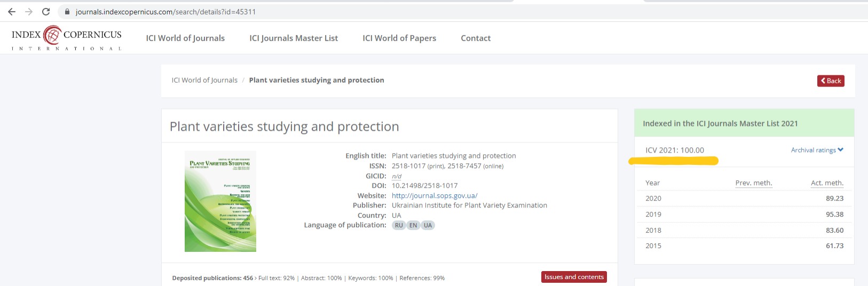Go to ICI World of Papers
The image size is (868, 286).
399,38
